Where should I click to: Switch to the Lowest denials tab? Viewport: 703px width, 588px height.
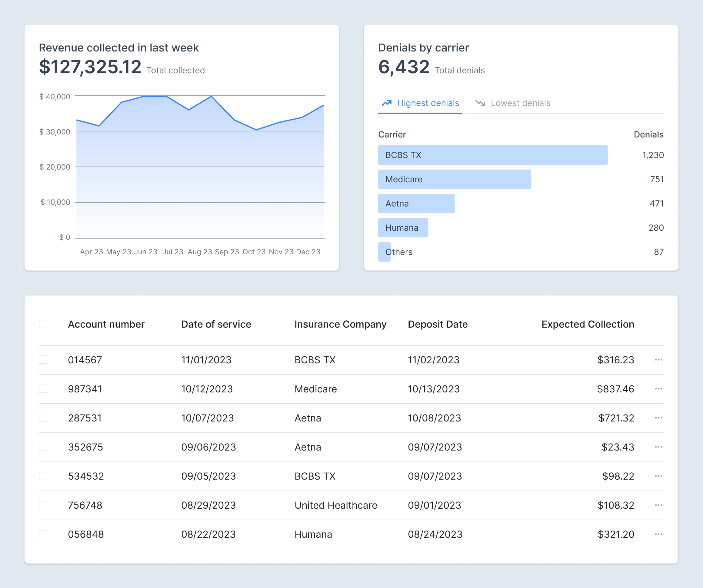(x=512, y=103)
